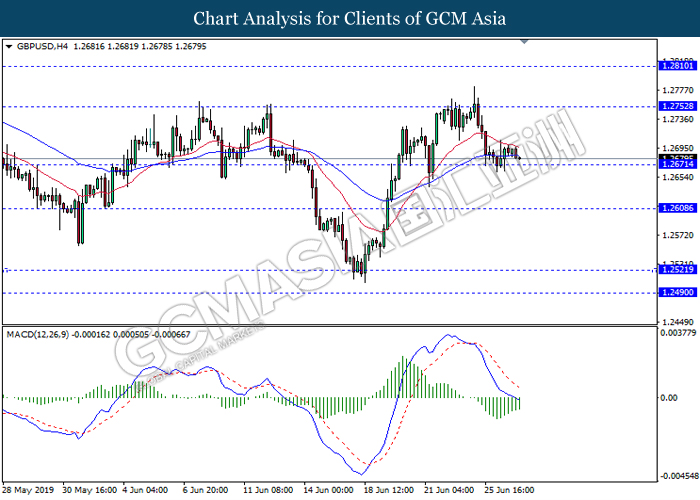The image size is (700, 500).
Task: Click the GBPUSD,H4 symbol title text
Action: coord(42,46)
